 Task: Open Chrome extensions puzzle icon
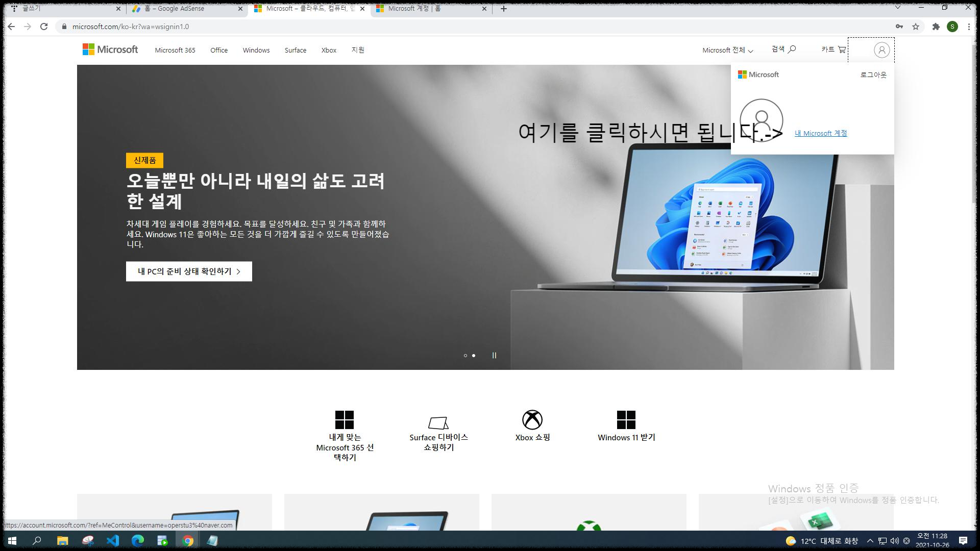click(x=936, y=27)
